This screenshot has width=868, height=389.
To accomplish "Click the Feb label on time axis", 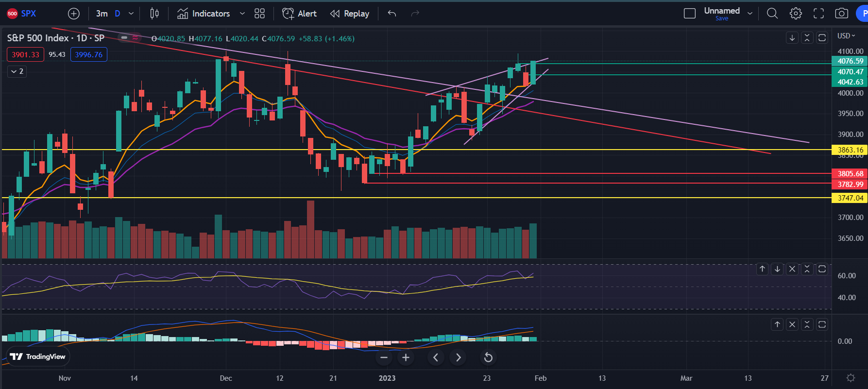I will pos(541,378).
